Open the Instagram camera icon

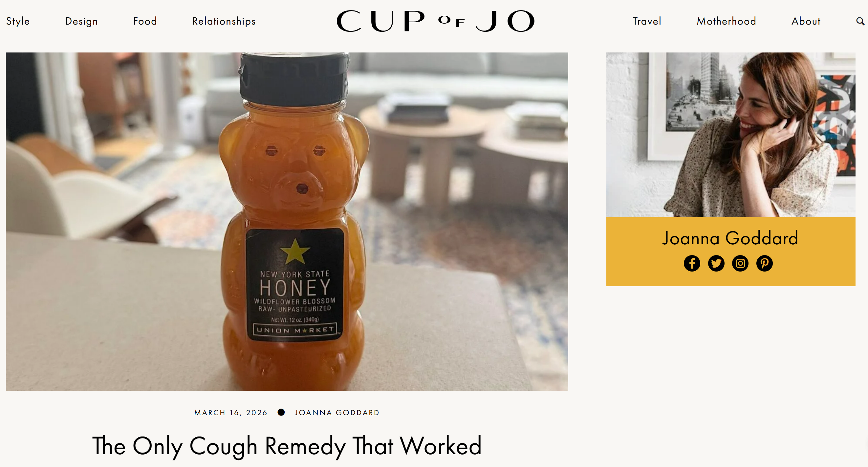click(740, 263)
